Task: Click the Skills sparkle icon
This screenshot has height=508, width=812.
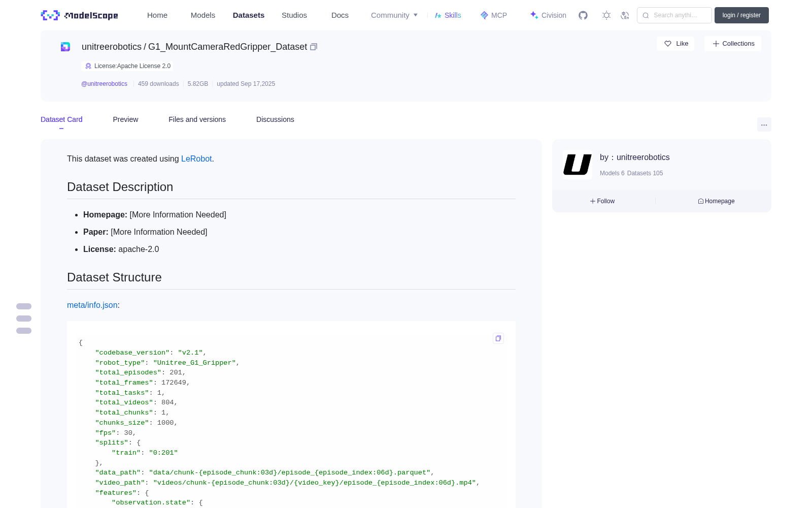Action: coord(438,15)
